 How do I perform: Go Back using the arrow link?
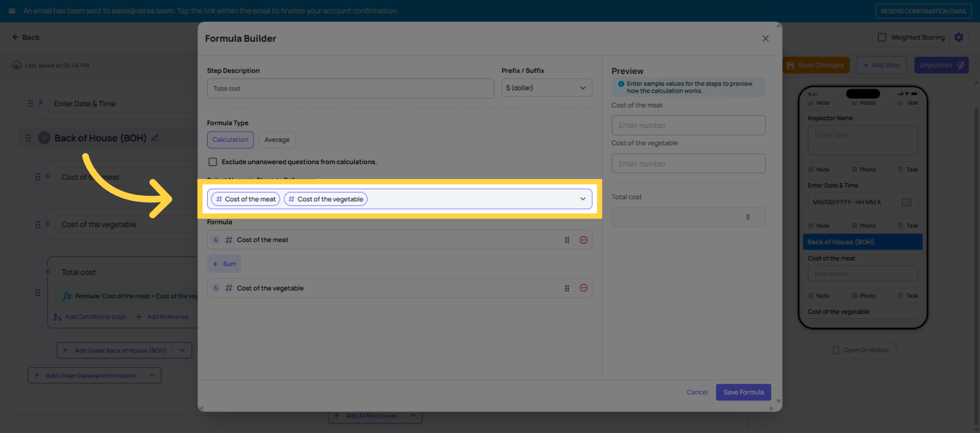(26, 37)
